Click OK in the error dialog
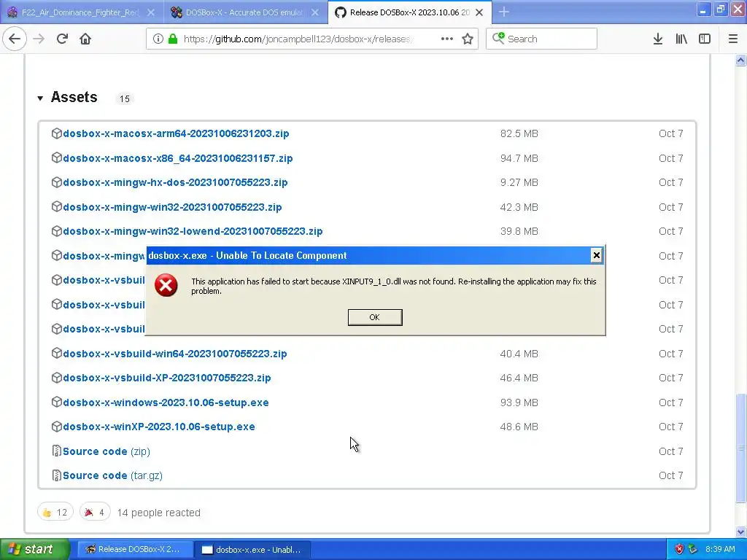This screenshot has height=560, width=747. pos(375,317)
